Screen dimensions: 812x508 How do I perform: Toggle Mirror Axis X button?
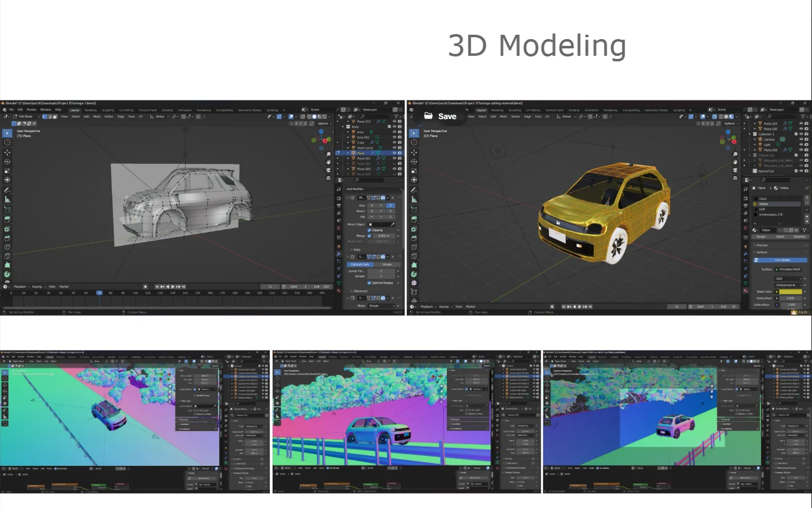pyautogui.click(x=372, y=205)
